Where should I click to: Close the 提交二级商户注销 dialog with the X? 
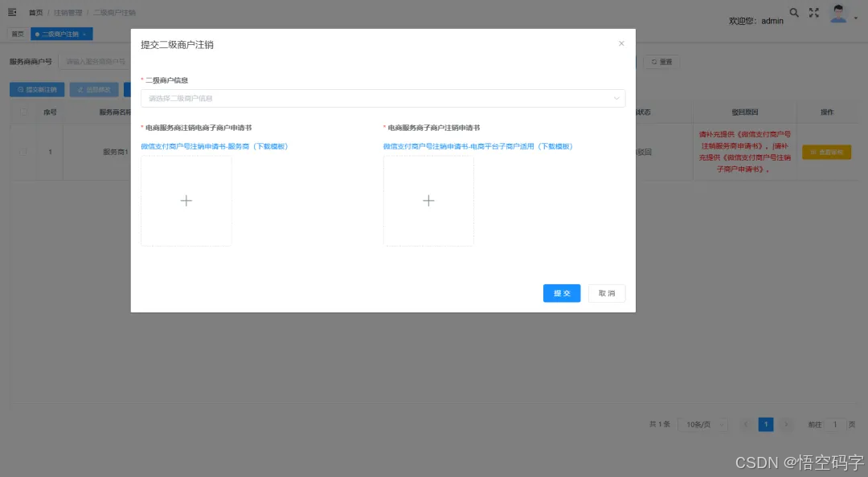(x=621, y=43)
